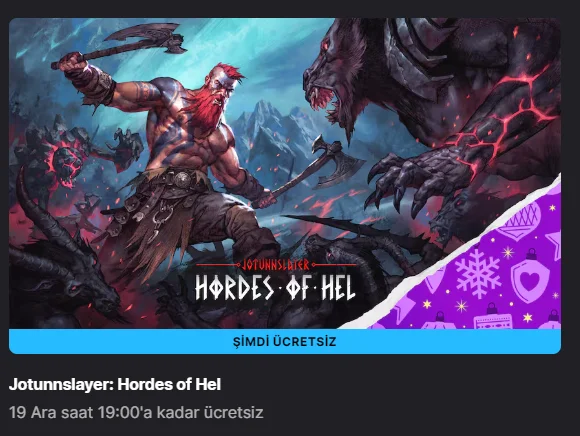This screenshot has height=436, width=580.
Task: Click the heart ornament icon on purple ribbon
Action: (530, 277)
